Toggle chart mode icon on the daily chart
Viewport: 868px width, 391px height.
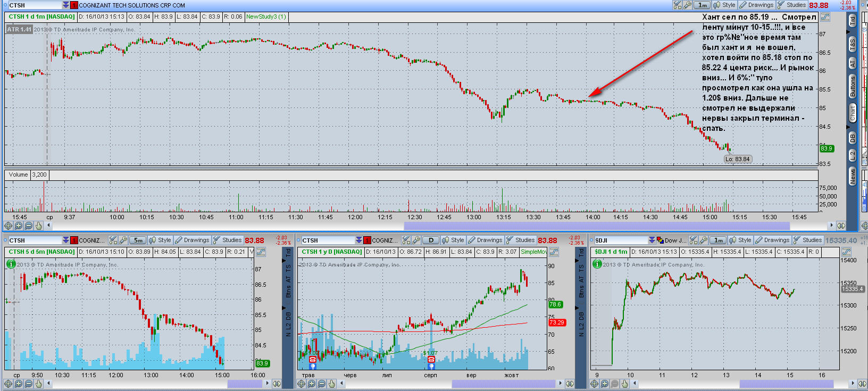[554, 252]
